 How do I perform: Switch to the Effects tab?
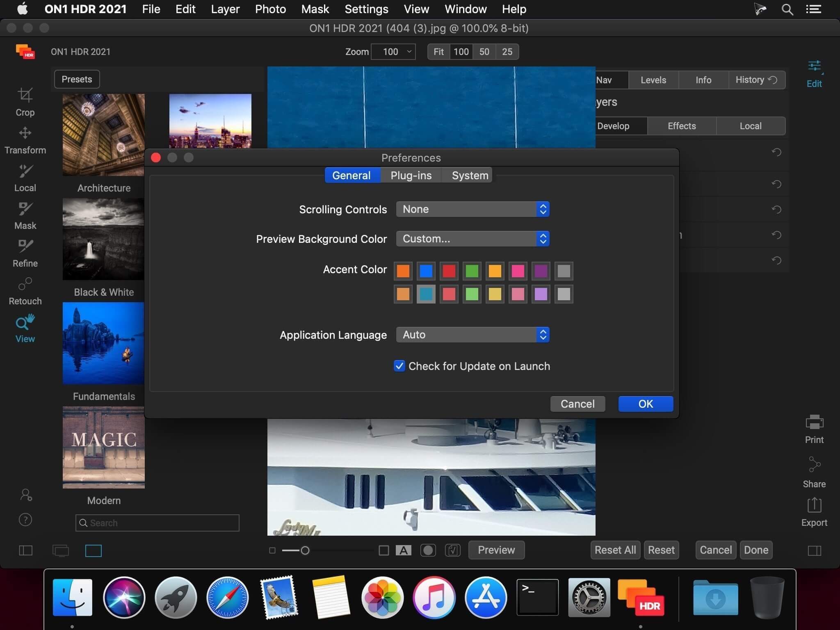(682, 126)
